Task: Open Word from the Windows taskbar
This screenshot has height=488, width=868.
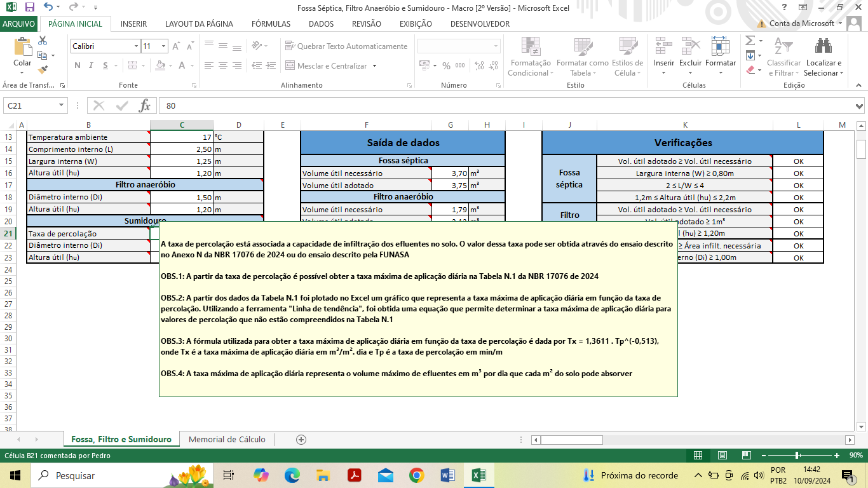Action: 447,475
